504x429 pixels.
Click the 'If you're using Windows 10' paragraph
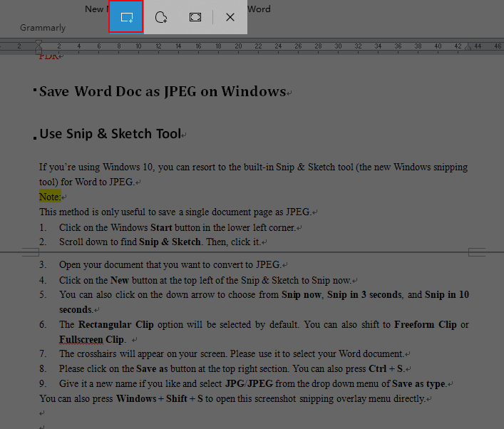point(253,175)
